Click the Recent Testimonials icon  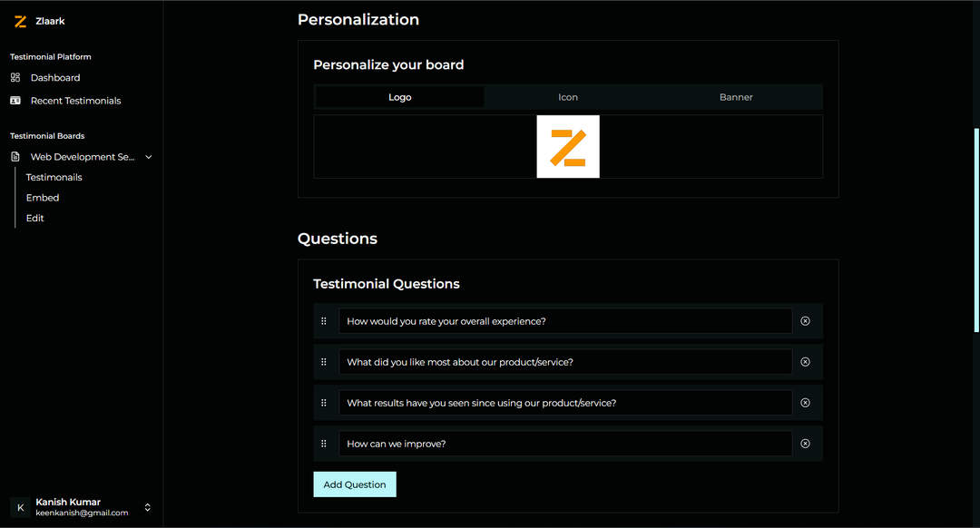[x=14, y=100]
